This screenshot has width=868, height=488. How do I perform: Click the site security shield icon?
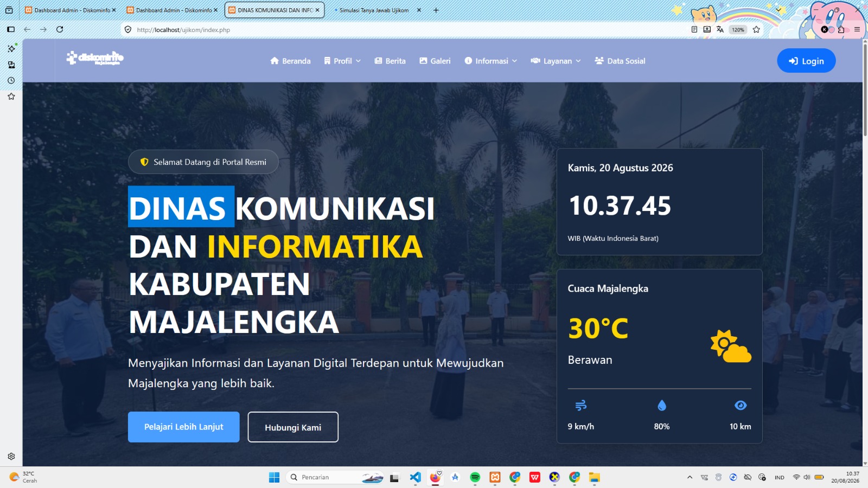pyautogui.click(x=128, y=30)
